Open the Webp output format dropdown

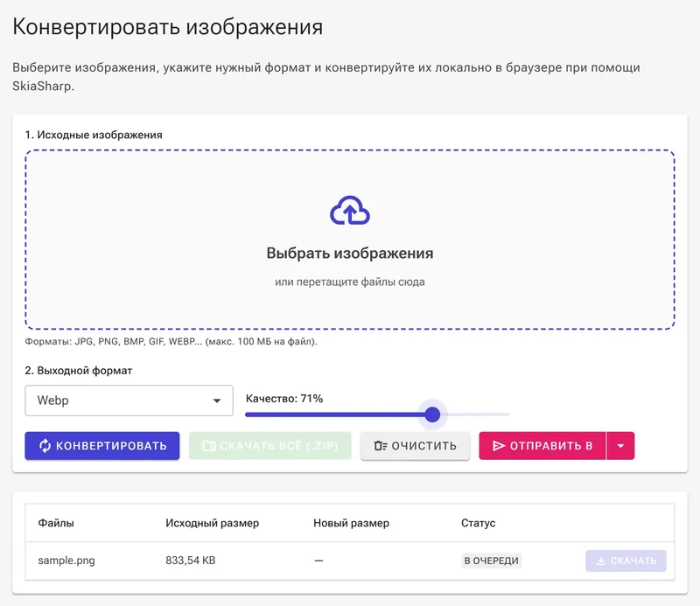click(x=129, y=401)
